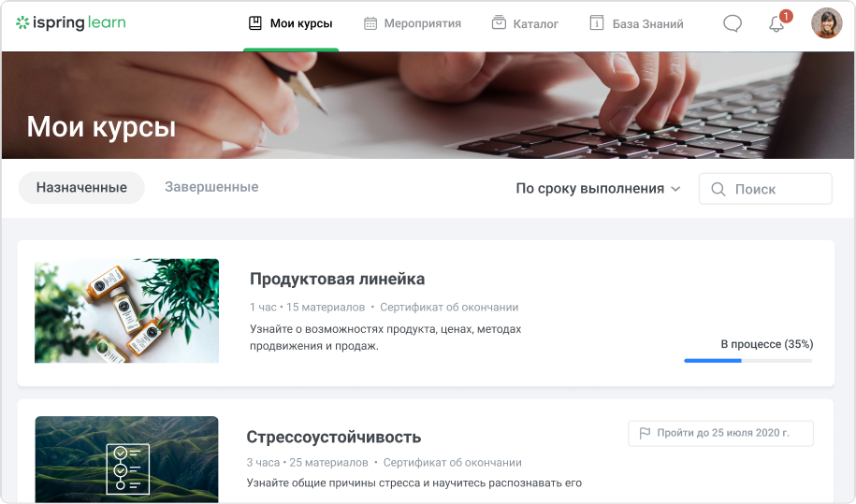The image size is (856, 504).
Task: Switch to Мои курсы tab
Action: point(291,23)
